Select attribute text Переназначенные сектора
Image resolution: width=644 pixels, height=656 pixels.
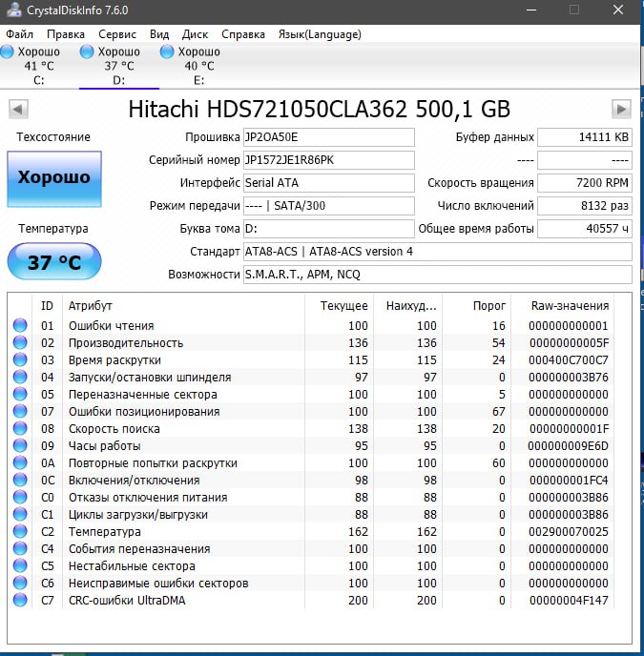tap(143, 394)
